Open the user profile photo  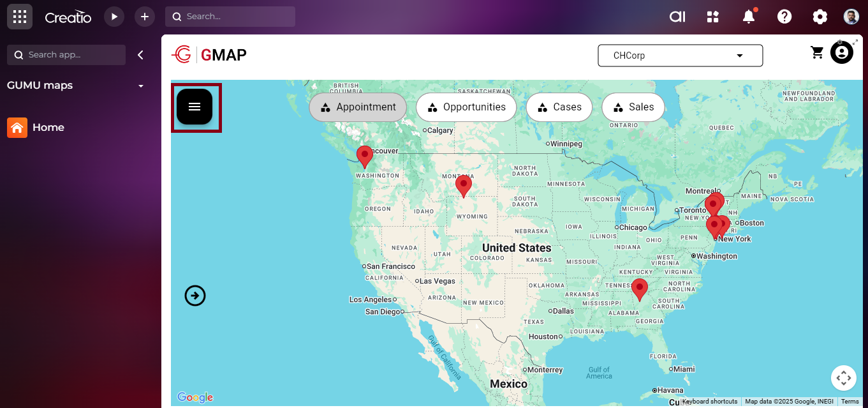click(851, 17)
